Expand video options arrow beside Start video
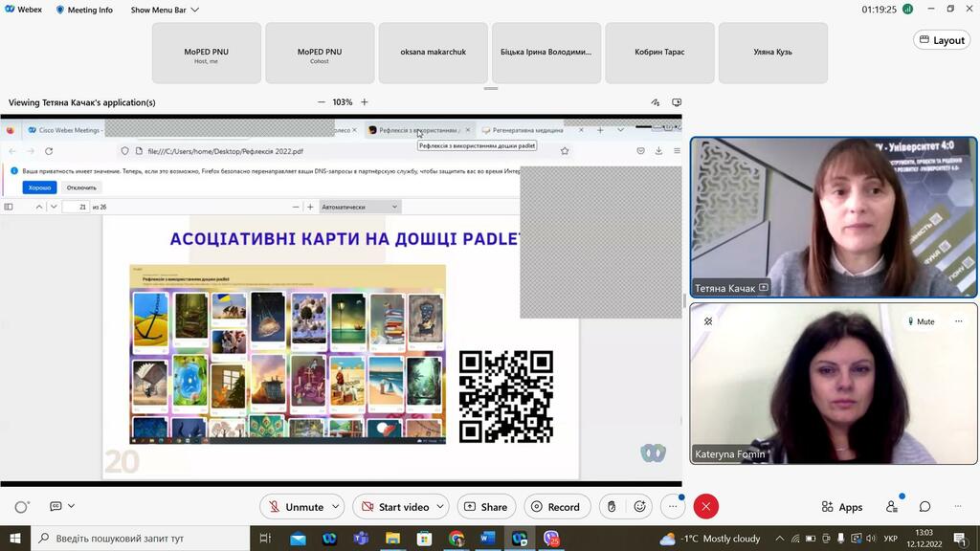This screenshot has height=551, width=980. pos(440,507)
